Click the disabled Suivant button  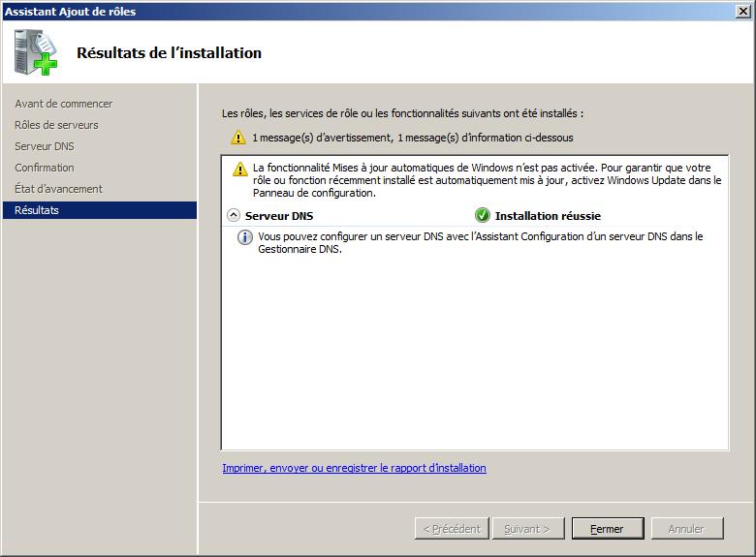click(527, 529)
